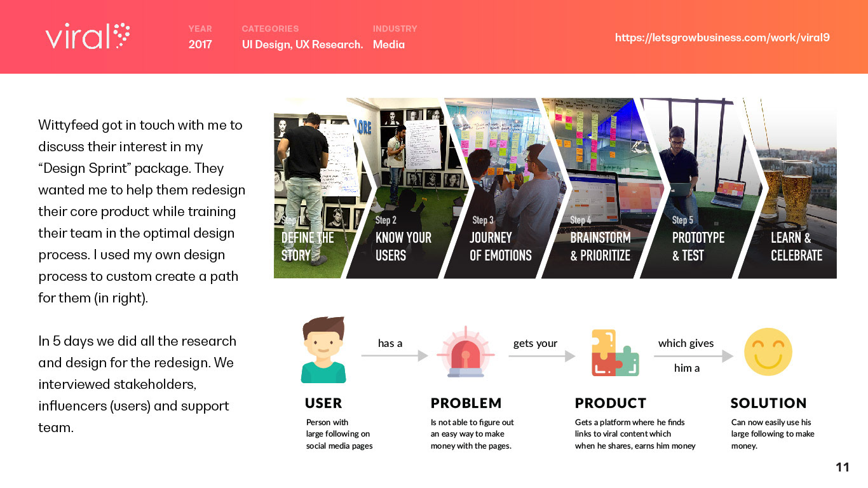Click the SOLUTION heading

pyautogui.click(x=769, y=403)
